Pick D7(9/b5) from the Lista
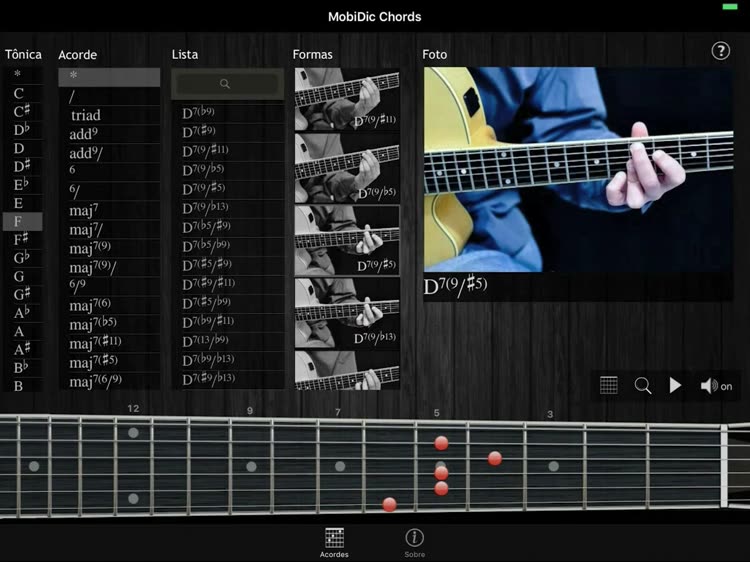Viewport: 750px width, 562px height. point(227,170)
